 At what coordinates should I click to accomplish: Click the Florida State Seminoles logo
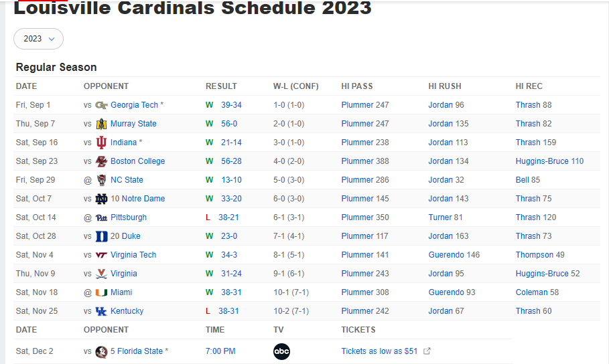tap(101, 351)
